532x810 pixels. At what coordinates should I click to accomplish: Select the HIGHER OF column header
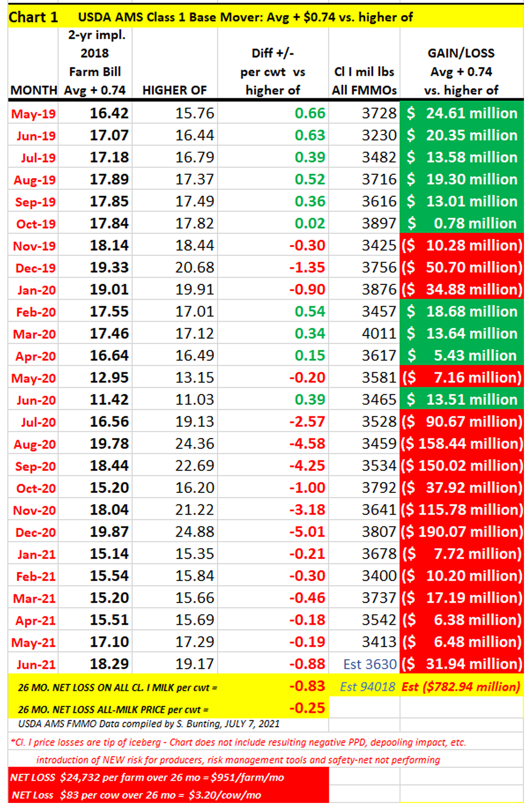174,90
